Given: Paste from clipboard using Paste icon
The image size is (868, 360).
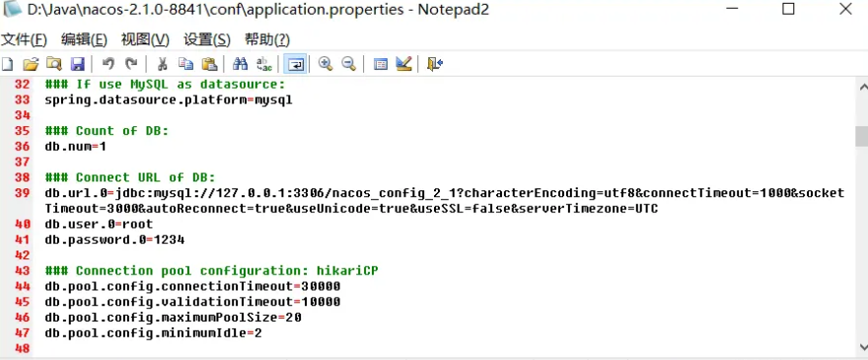Looking at the screenshot, I should pyautogui.click(x=209, y=64).
